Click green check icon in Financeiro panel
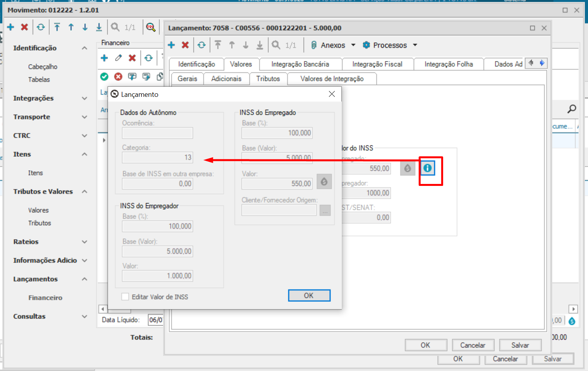 [x=104, y=77]
